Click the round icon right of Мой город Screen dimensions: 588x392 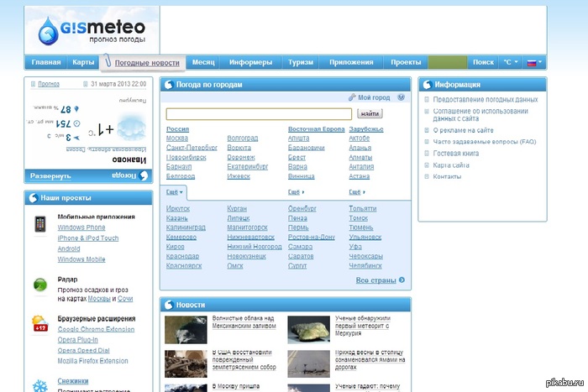tap(401, 97)
